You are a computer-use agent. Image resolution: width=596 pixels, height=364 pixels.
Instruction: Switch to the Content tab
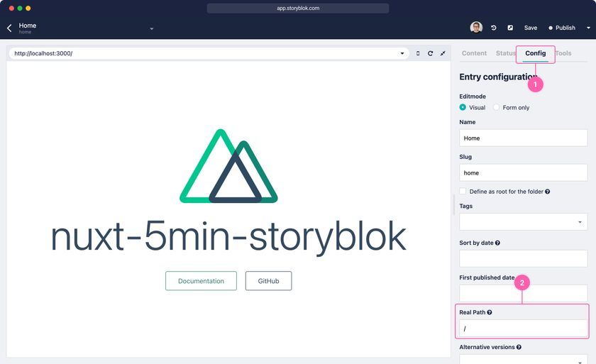click(474, 53)
